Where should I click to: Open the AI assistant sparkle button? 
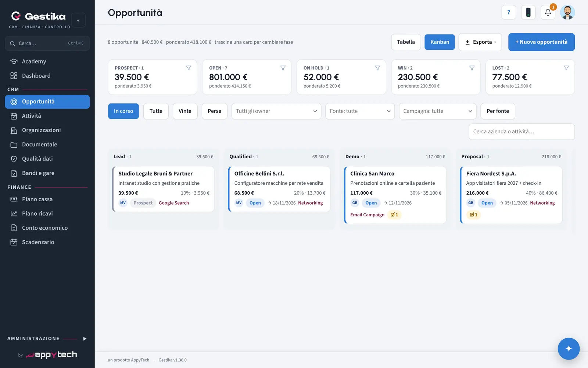click(569, 348)
